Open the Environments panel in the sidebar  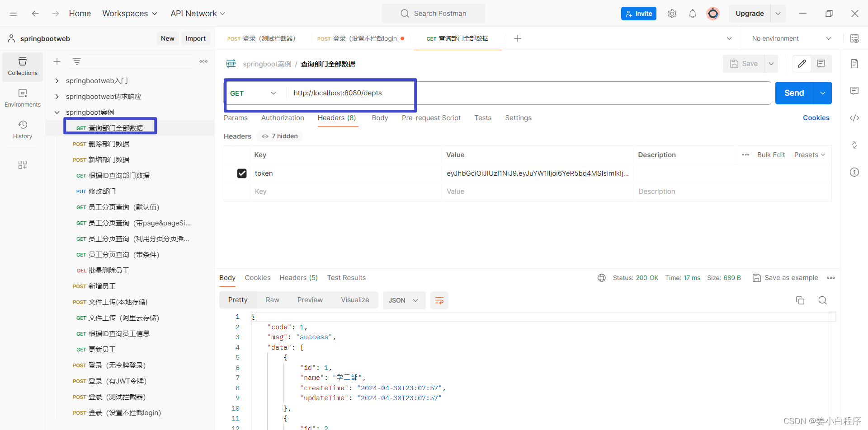(22, 98)
